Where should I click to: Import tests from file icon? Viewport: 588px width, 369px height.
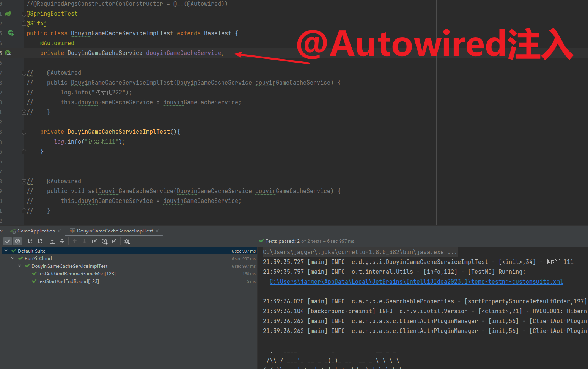point(94,241)
